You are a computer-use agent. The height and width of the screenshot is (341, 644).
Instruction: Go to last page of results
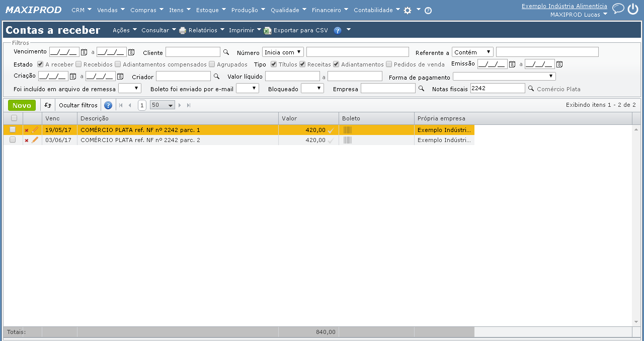[189, 105]
